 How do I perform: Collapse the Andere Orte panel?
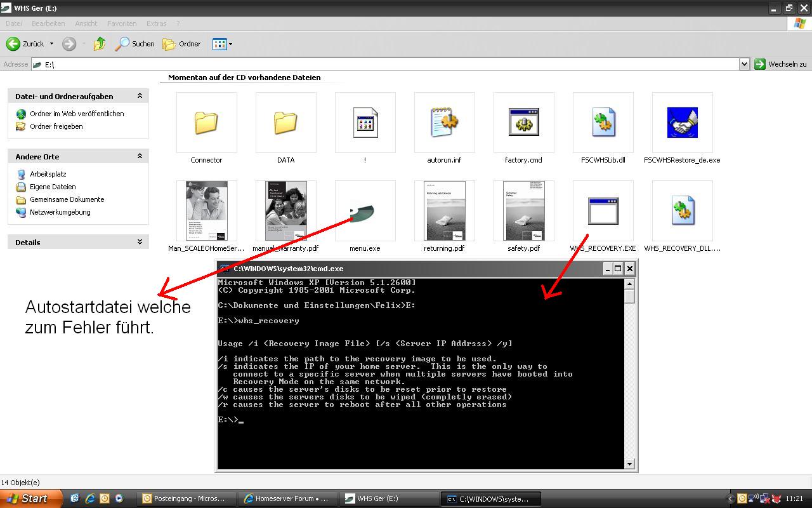click(140, 156)
